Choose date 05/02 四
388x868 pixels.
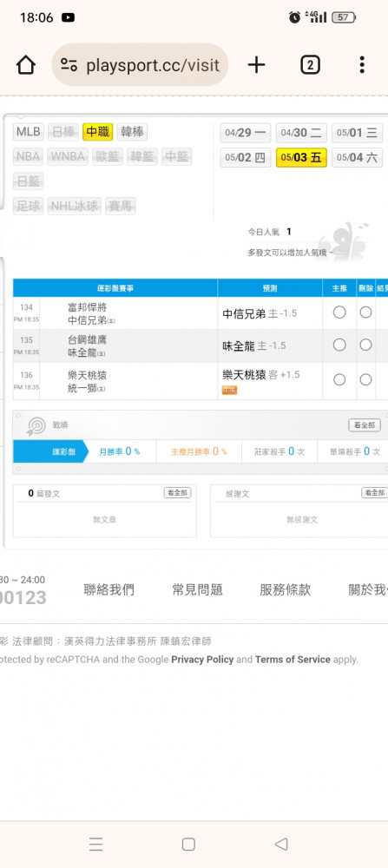[246, 157]
